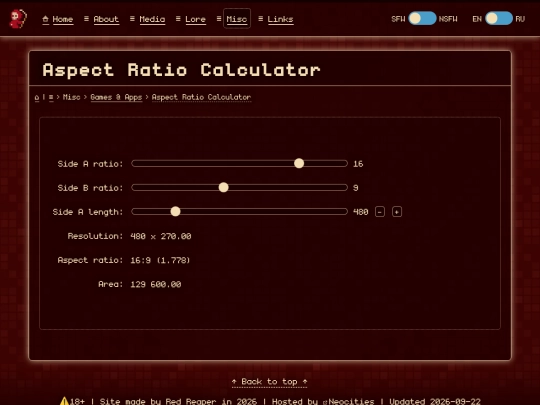Image resolution: width=540 pixels, height=405 pixels.
Task: Toggle the SFW/NSFW switch
Action: (x=422, y=18)
